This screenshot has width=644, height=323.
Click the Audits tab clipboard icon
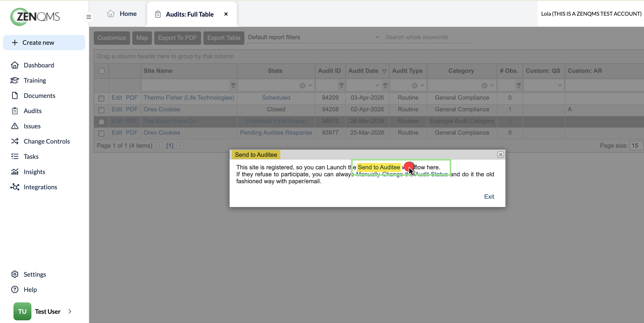tap(158, 14)
